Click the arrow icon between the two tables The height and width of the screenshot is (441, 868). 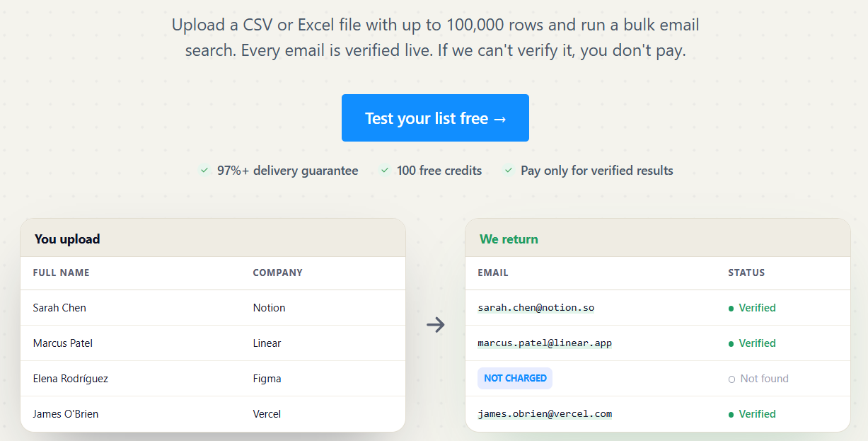436,325
